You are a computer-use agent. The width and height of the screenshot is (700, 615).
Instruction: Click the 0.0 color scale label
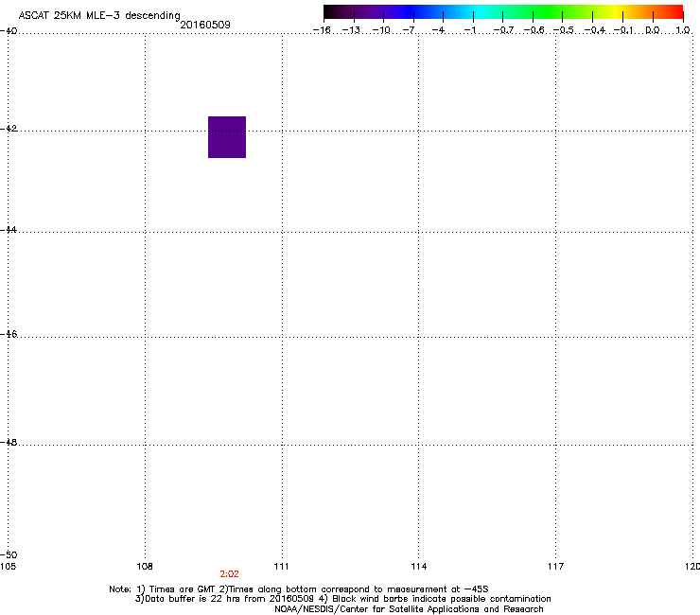point(653,30)
